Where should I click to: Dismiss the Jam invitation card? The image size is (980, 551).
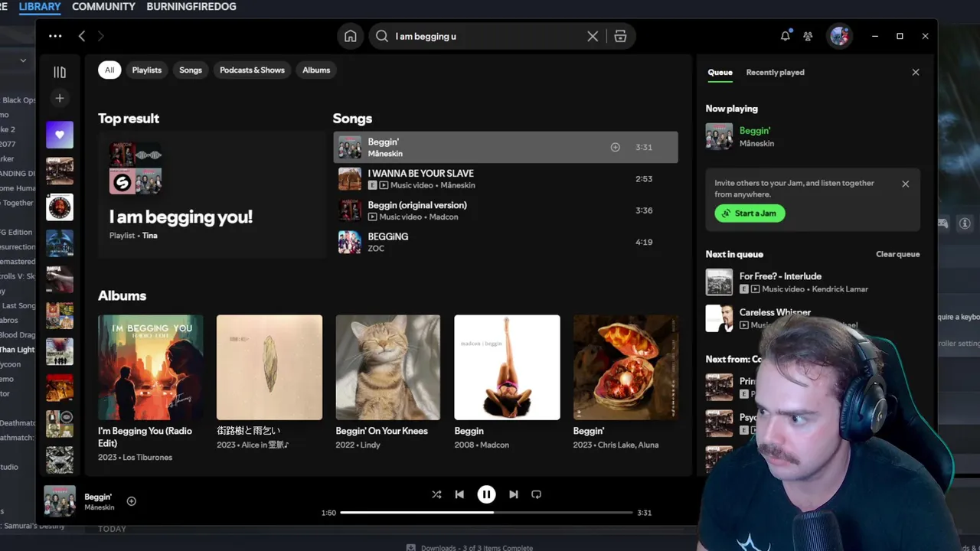(906, 184)
